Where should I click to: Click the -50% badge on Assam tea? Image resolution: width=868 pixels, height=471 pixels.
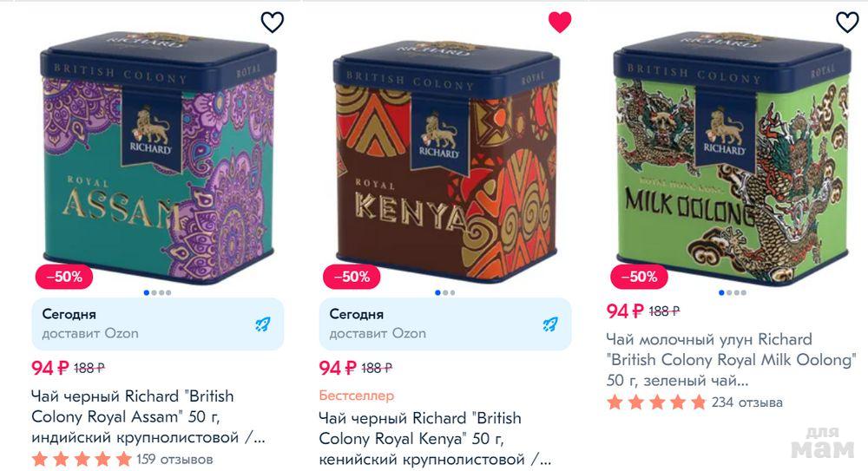point(64,277)
